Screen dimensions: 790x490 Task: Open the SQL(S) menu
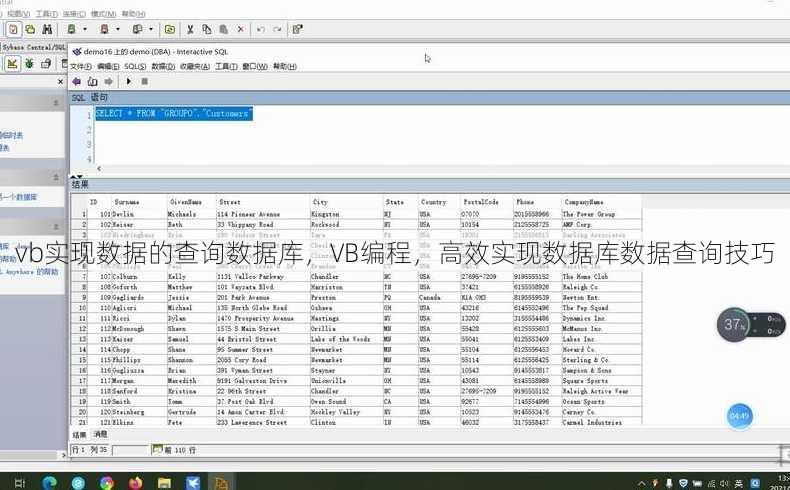135,66
